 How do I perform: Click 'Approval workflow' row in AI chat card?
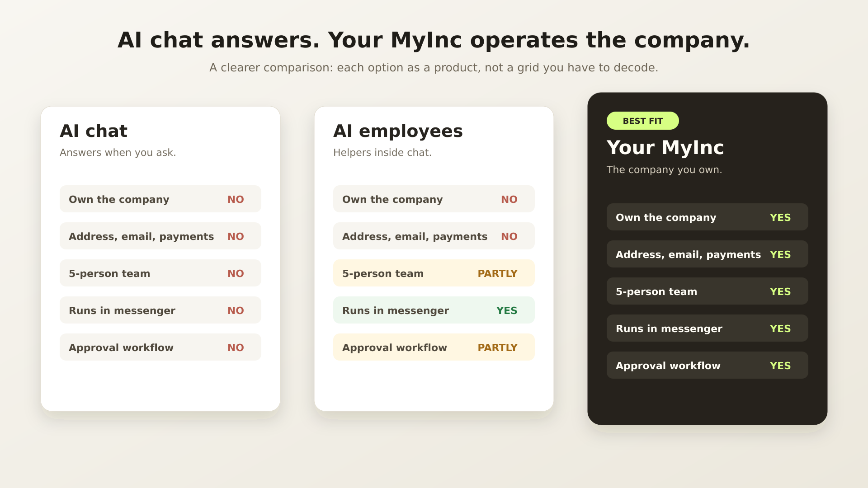[x=160, y=347]
